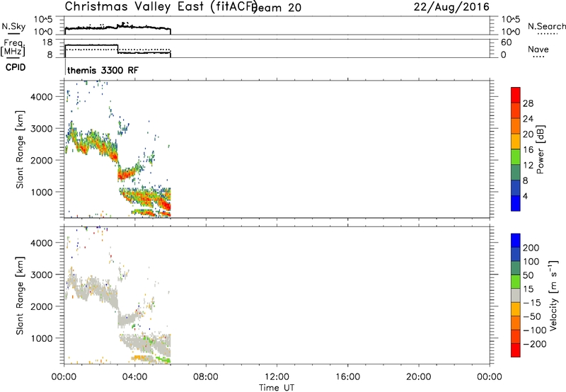Click the 'N.Search' legend label

click(x=546, y=26)
